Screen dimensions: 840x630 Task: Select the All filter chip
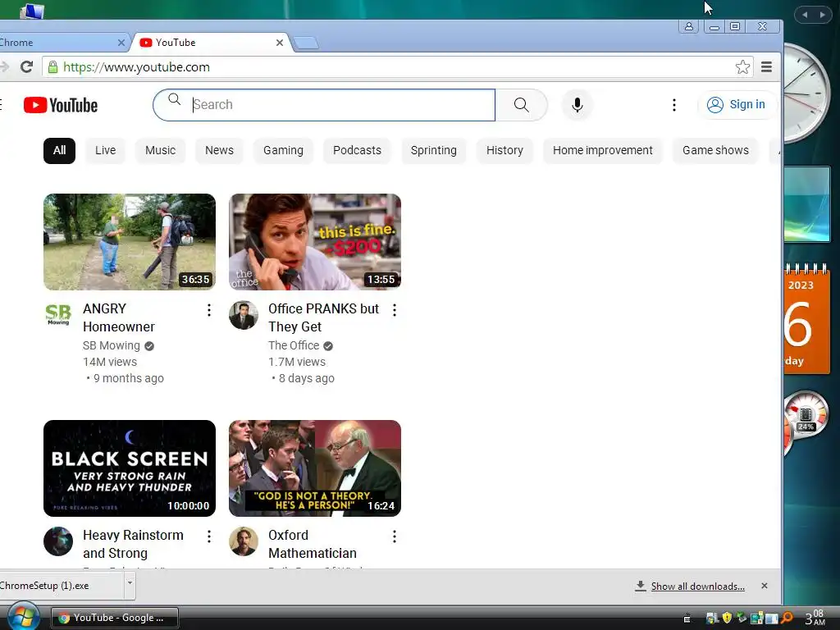point(59,151)
